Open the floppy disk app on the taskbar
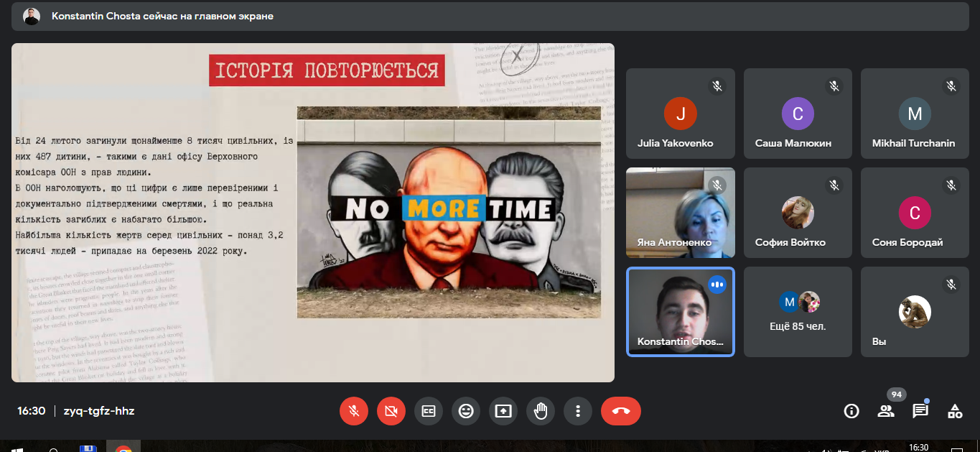980x452 pixels. (88, 448)
